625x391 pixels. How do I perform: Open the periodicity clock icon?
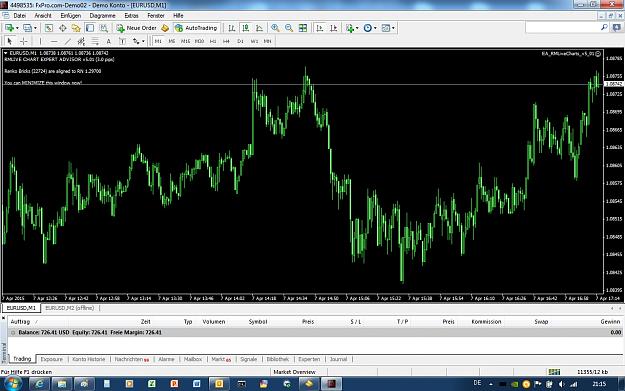[368, 28]
